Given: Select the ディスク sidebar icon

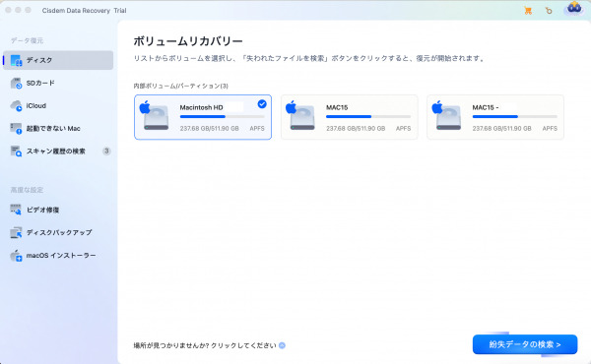Looking at the screenshot, I should (x=16, y=60).
